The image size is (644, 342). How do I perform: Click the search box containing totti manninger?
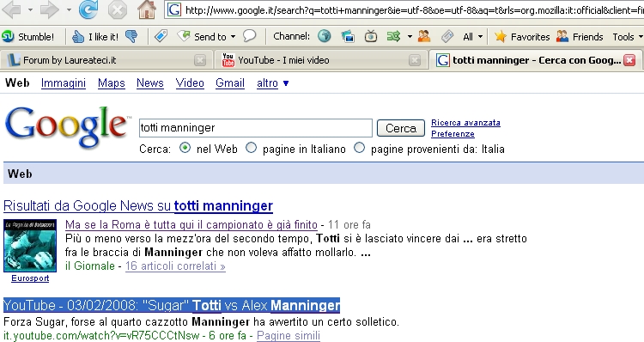tap(256, 128)
